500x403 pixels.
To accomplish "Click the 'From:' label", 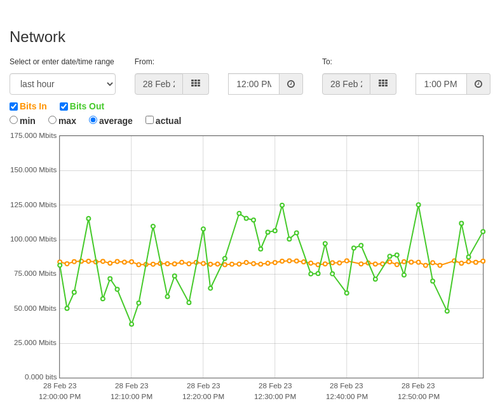I will point(144,62).
